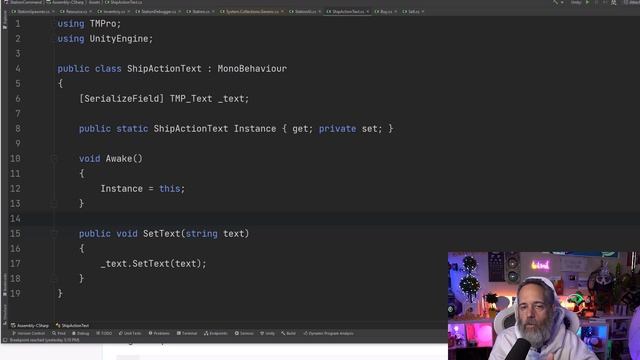Open the Unity run configuration dropdown
640x360 pixels.
pyautogui.click(x=576, y=2)
